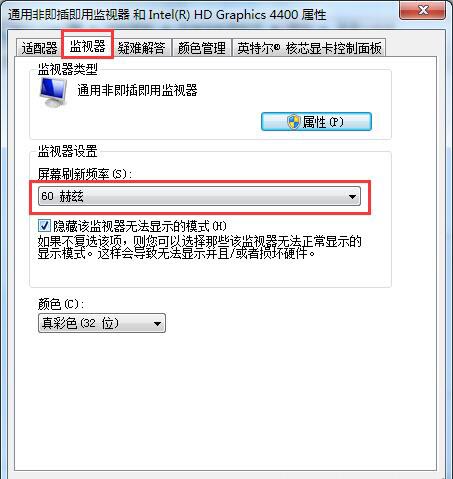Click the 通用非即插即用监视器 monitor name text

tap(137, 90)
